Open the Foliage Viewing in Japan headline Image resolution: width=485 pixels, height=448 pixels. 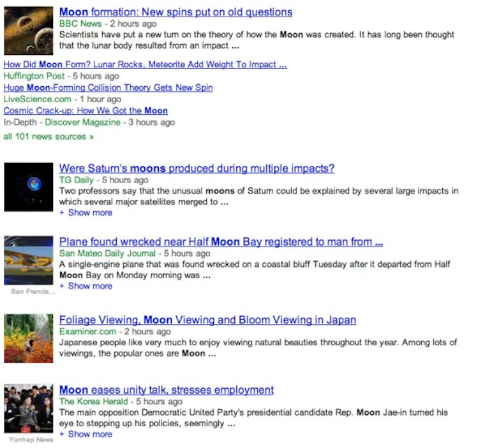click(x=207, y=320)
